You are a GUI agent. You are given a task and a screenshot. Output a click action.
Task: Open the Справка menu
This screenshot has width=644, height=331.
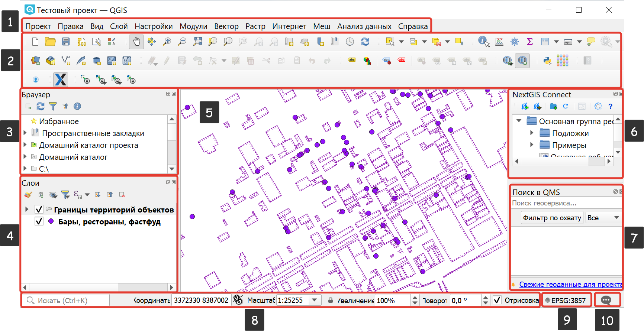pos(413,26)
